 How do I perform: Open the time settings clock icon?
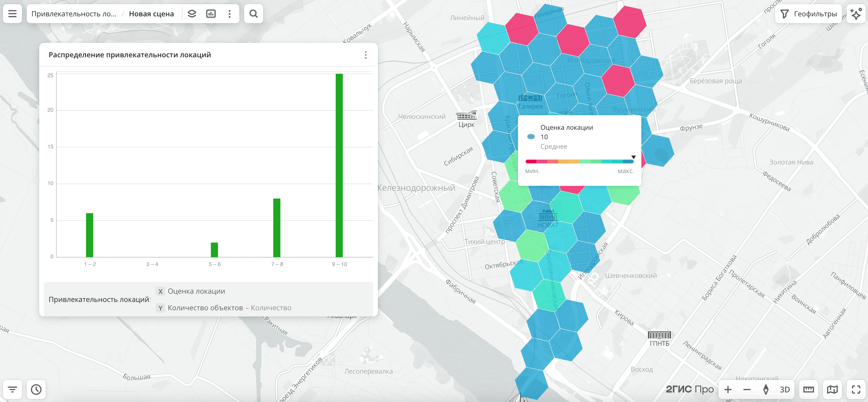(x=36, y=389)
